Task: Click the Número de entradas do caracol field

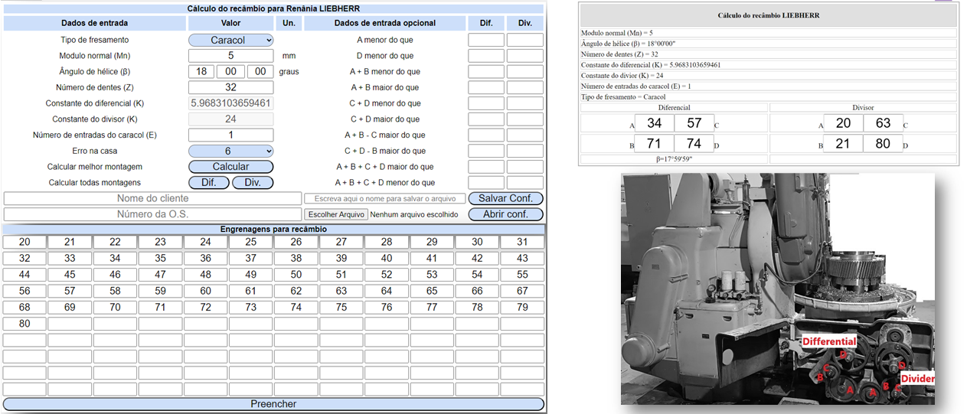Action: click(x=230, y=135)
